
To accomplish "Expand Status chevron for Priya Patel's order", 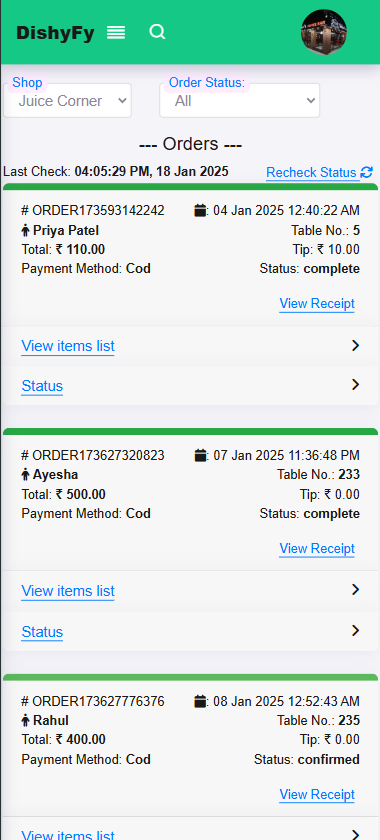I will pyautogui.click(x=355, y=385).
